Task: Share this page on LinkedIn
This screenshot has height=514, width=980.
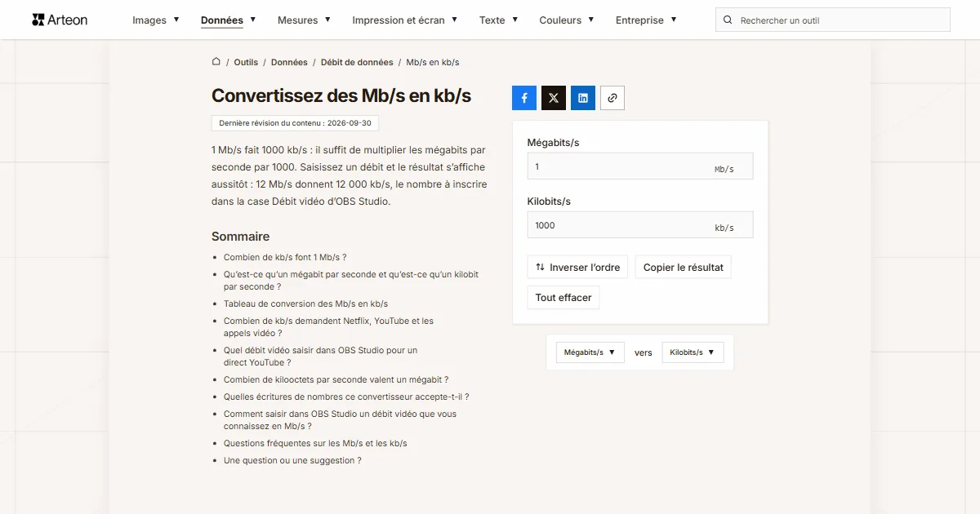Action: click(x=583, y=98)
